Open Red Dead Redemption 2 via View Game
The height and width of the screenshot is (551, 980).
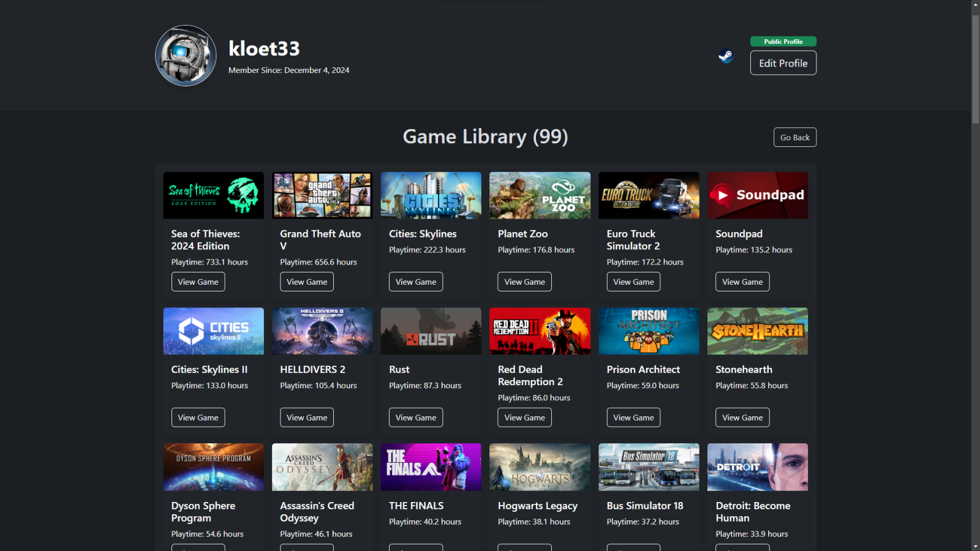(524, 417)
